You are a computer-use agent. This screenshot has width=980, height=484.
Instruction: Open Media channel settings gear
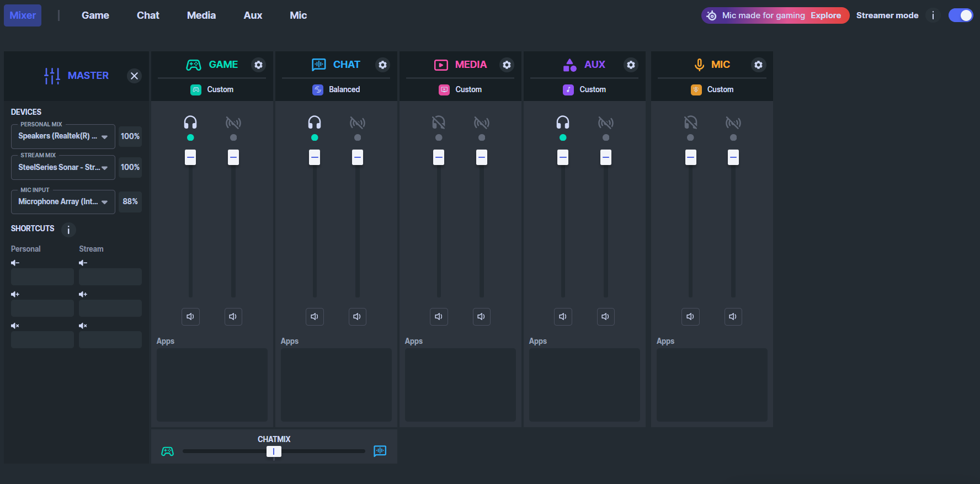tap(507, 65)
